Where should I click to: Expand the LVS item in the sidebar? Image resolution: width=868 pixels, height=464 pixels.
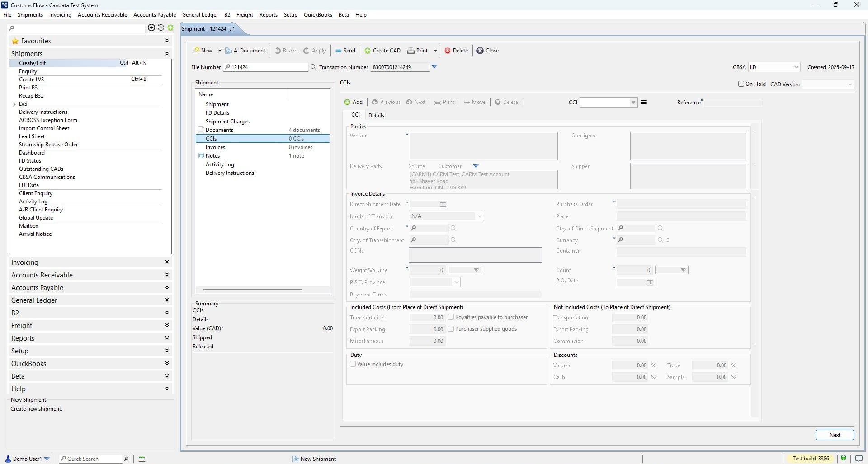tap(14, 104)
